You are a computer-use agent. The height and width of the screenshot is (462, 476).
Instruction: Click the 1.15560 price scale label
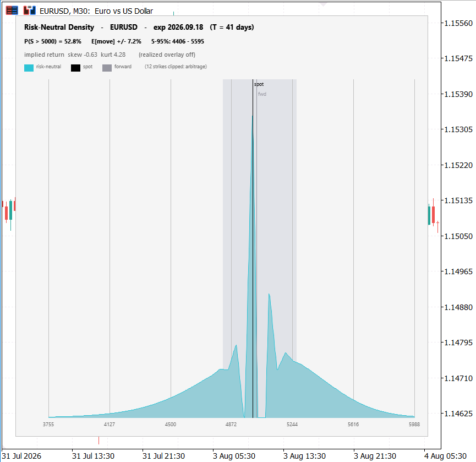pyautogui.click(x=458, y=23)
